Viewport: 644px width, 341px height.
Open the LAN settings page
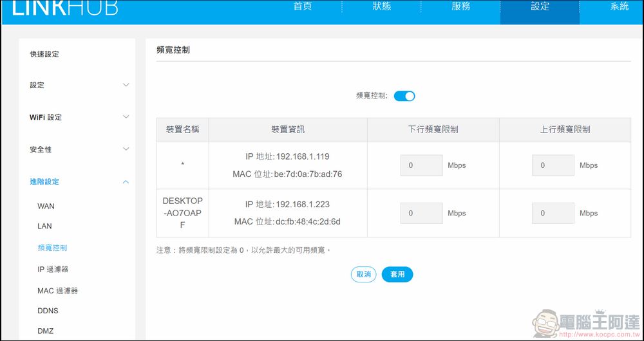pos(44,226)
